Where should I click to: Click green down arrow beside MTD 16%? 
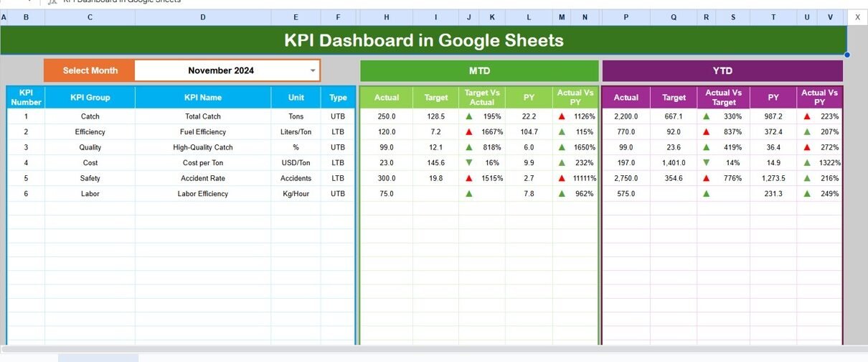pos(469,163)
